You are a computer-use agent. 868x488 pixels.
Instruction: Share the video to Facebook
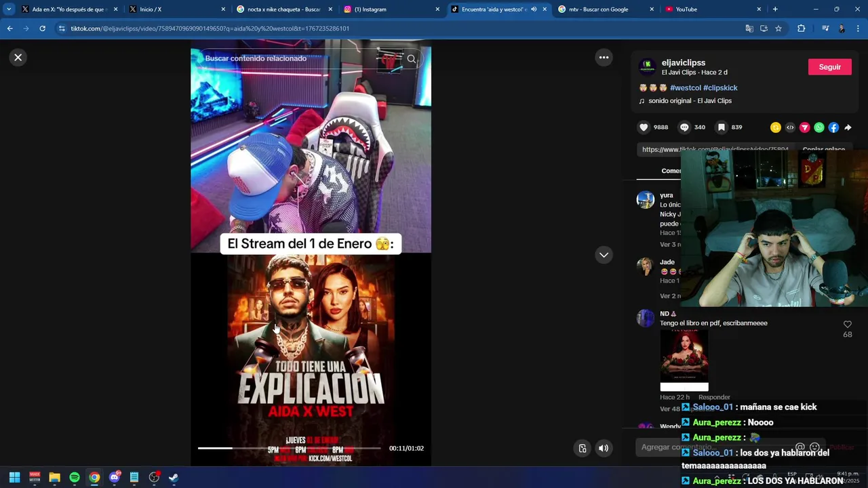tap(833, 127)
